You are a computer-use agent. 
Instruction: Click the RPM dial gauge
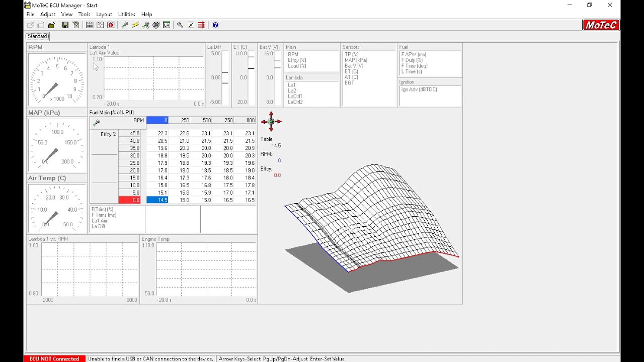point(57,79)
